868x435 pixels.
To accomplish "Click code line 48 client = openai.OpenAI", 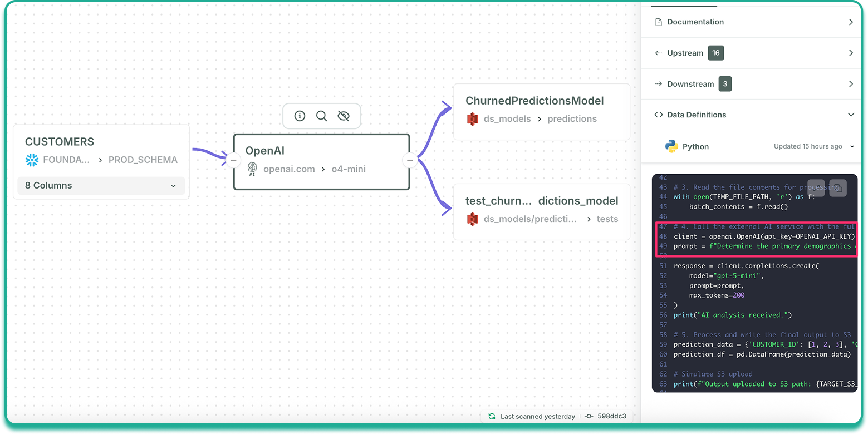I will tap(764, 236).
